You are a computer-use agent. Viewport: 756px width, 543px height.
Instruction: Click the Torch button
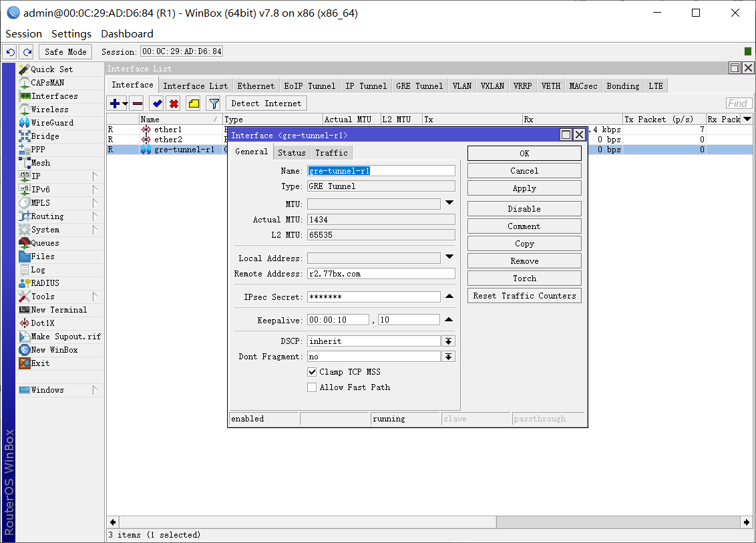pyautogui.click(x=524, y=279)
